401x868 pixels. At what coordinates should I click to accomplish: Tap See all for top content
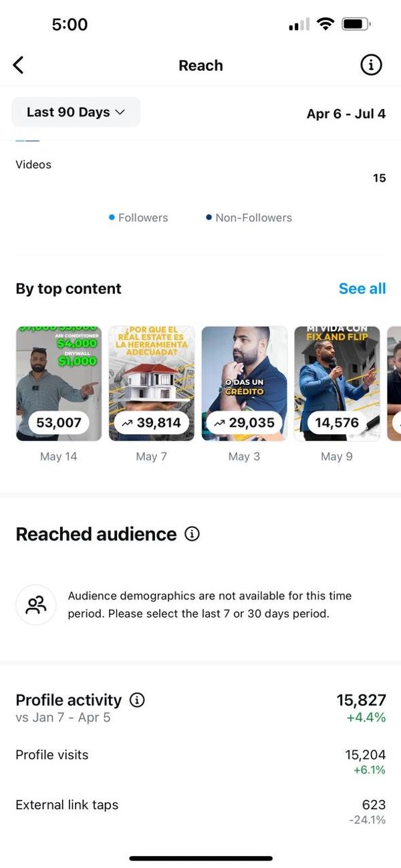pyautogui.click(x=362, y=289)
